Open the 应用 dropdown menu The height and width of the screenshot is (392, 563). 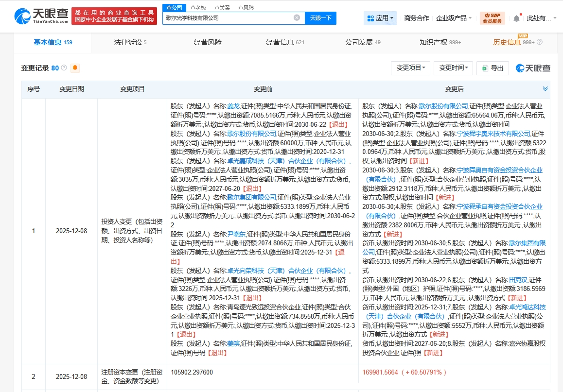380,18
